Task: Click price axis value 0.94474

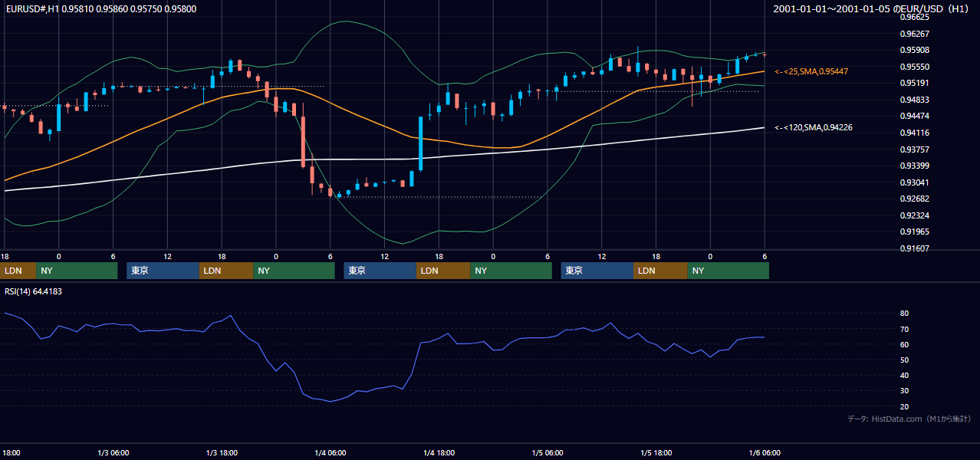Action: [914, 116]
